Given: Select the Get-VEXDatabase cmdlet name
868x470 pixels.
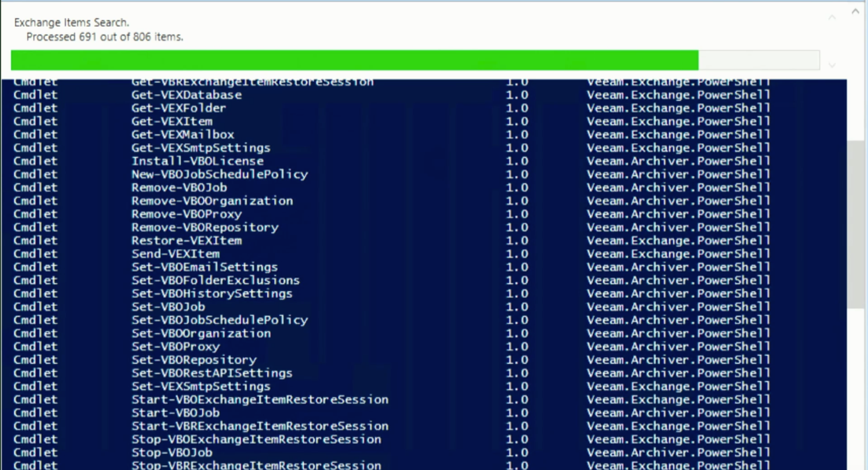Looking at the screenshot, I should tap(186, 95).
